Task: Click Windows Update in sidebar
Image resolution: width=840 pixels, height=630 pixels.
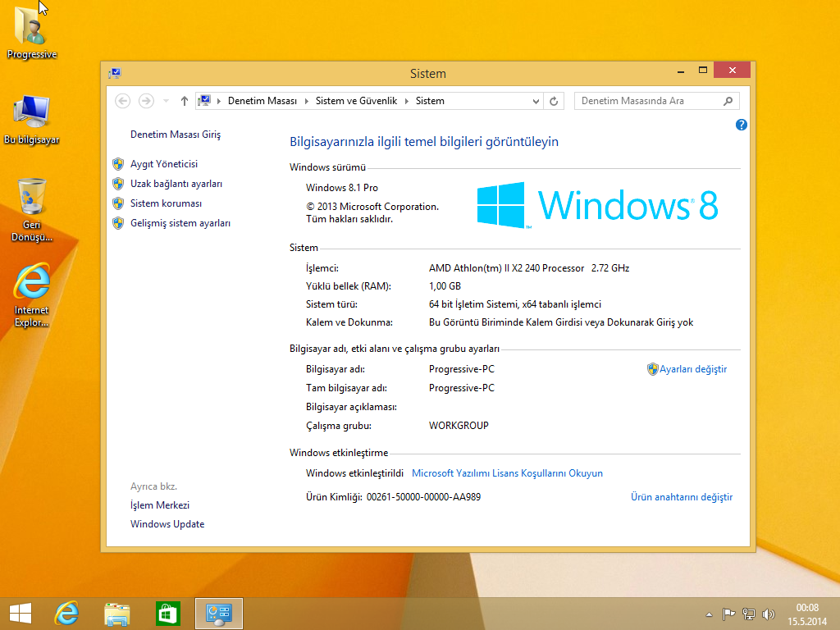Action: click(x=167, y=524)
